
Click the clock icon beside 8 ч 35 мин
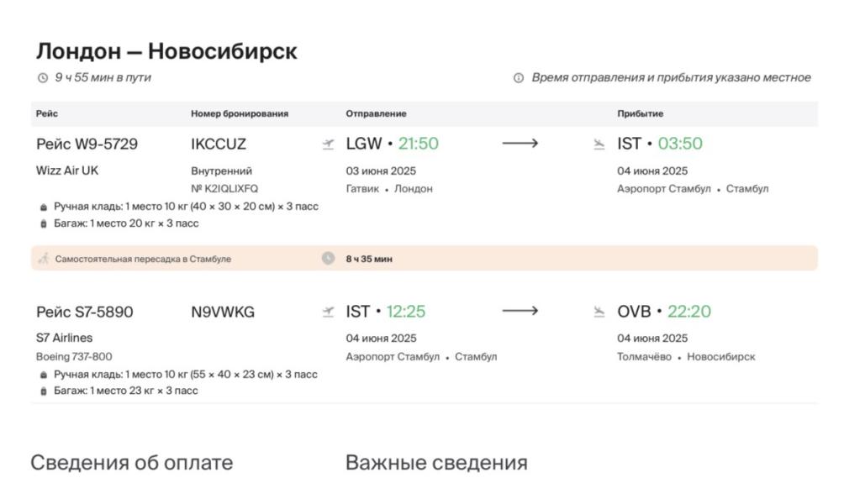328,259
